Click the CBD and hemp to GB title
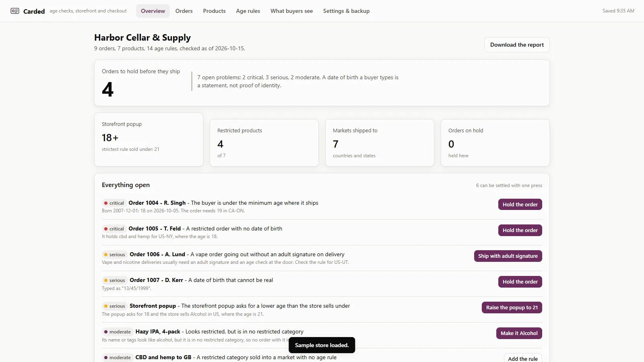This screenshot has height=362, width=644. coord(163,357)
